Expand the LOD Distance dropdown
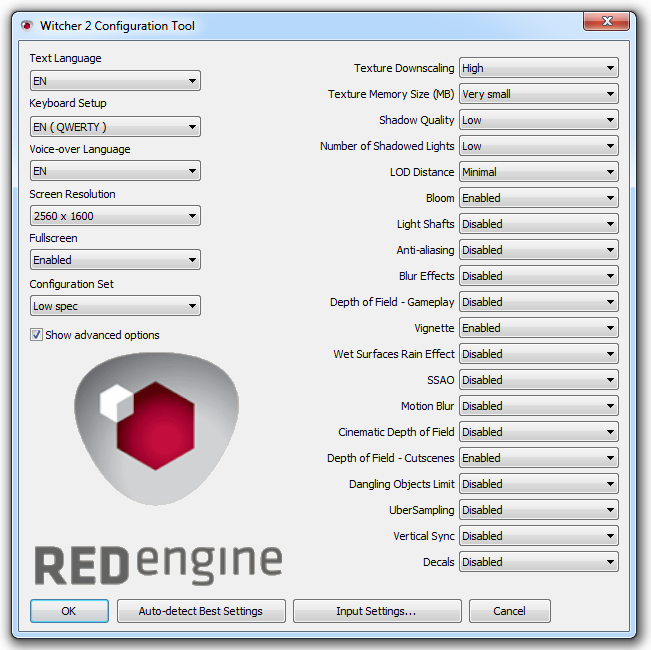 click(x=538, y=172)
